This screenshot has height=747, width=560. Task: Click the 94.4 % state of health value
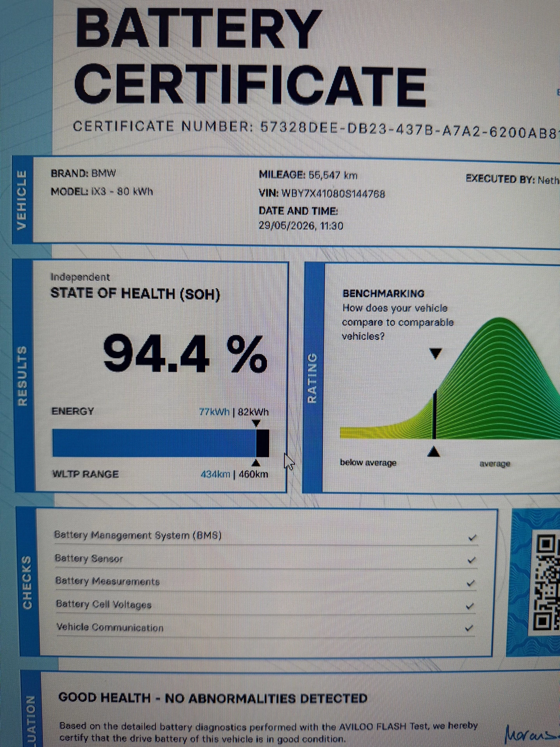click(185, 355)
